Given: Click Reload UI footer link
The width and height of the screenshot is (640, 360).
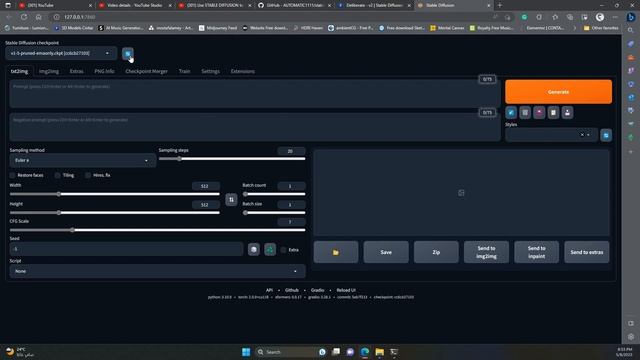Looking at the screenshot, I should click(x=346, y=290).
